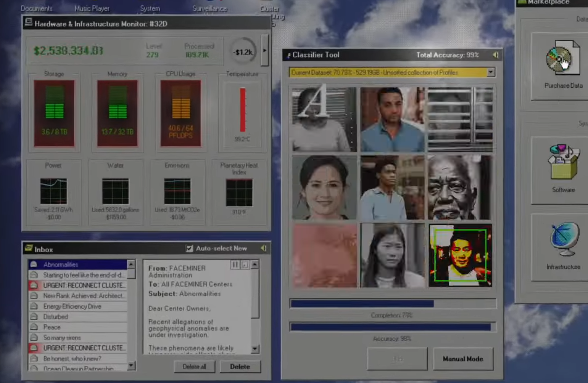Pause the email text with pause icon
This screenshot has height=383, width=588.
point(235,264)
